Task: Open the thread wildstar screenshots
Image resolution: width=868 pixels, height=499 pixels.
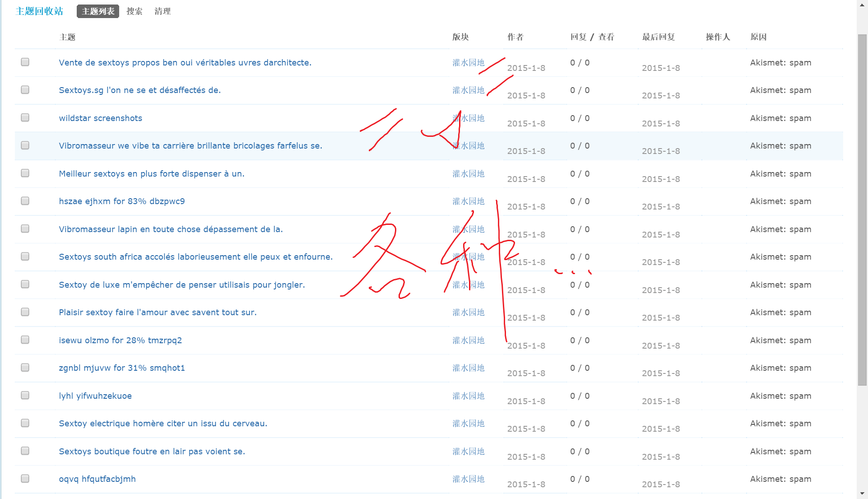Action: (x=100, y=118)
